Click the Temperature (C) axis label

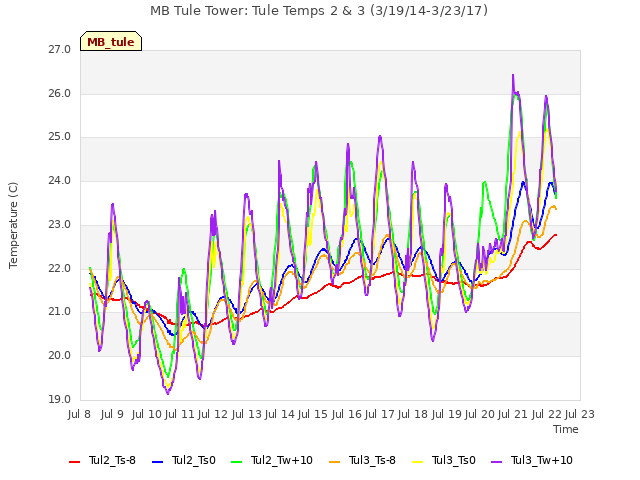pos(13,225)
